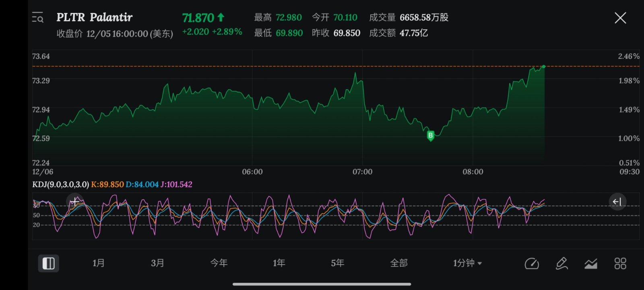Click the 06:00 time axis label
Image resolution: width=644 pixels, height=290 pixels.
(x=252, y=172)
